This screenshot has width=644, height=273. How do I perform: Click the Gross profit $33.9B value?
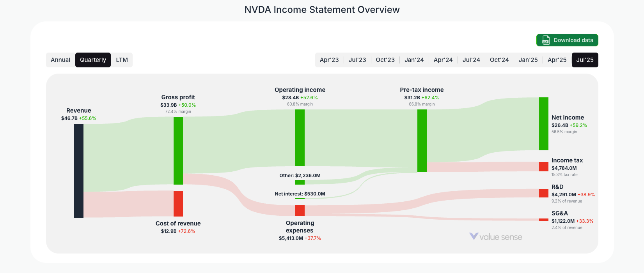coord(169,105)
